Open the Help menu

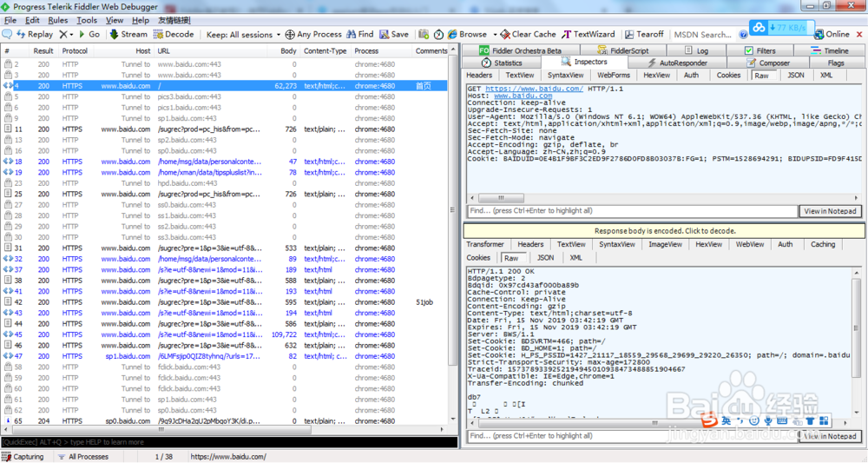click(140, 20)
